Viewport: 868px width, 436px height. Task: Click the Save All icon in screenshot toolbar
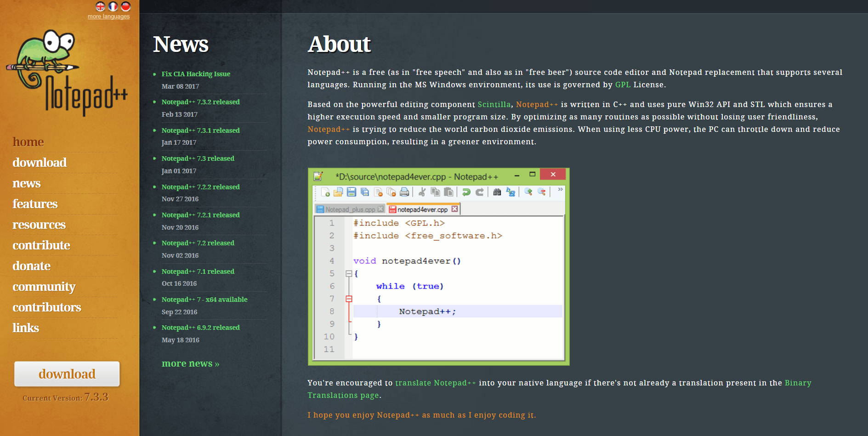365,192
